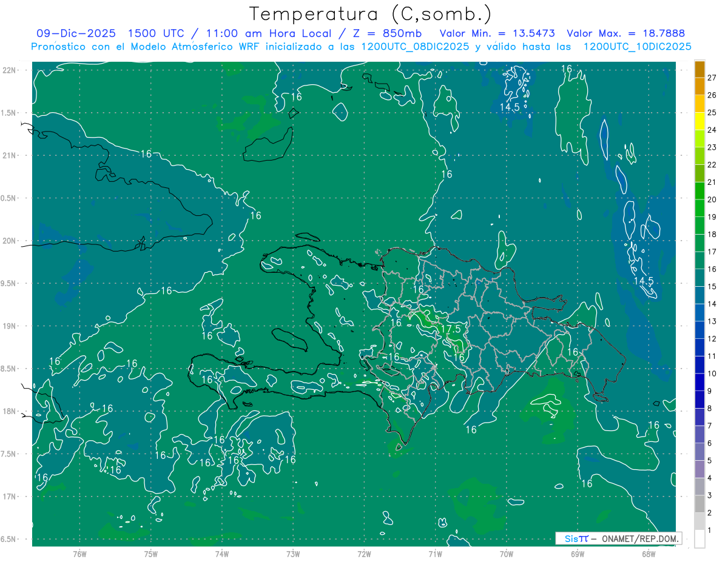
Task: Pick the orange swatch between 26 and 27
Action: click(699, 86)
